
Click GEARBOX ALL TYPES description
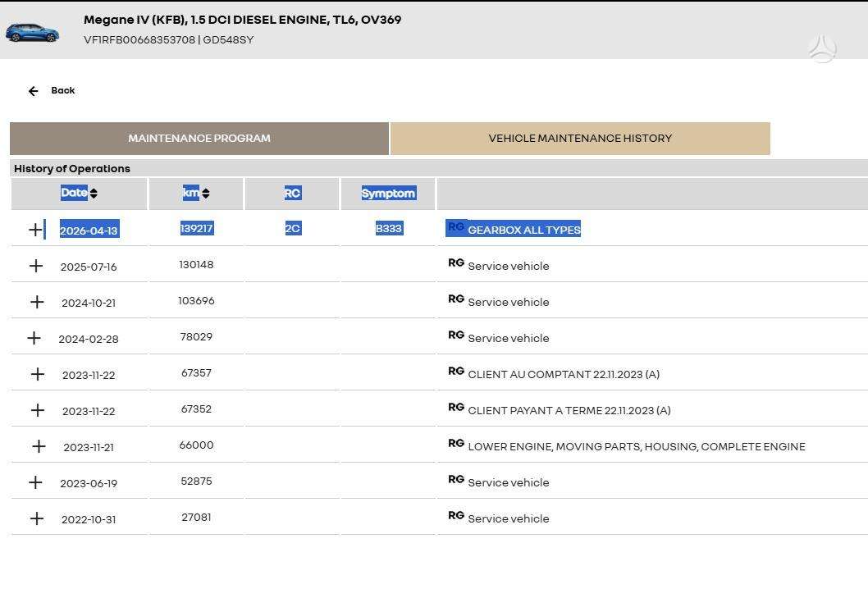(524, 230)
